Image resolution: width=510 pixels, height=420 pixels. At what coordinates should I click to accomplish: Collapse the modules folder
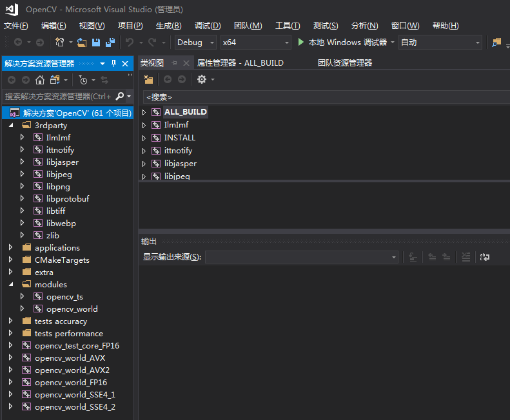(x=12, y=284)
